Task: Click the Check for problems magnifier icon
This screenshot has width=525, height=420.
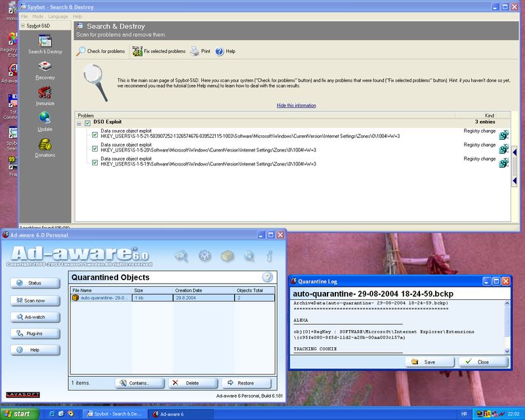Action: point(80,51)
